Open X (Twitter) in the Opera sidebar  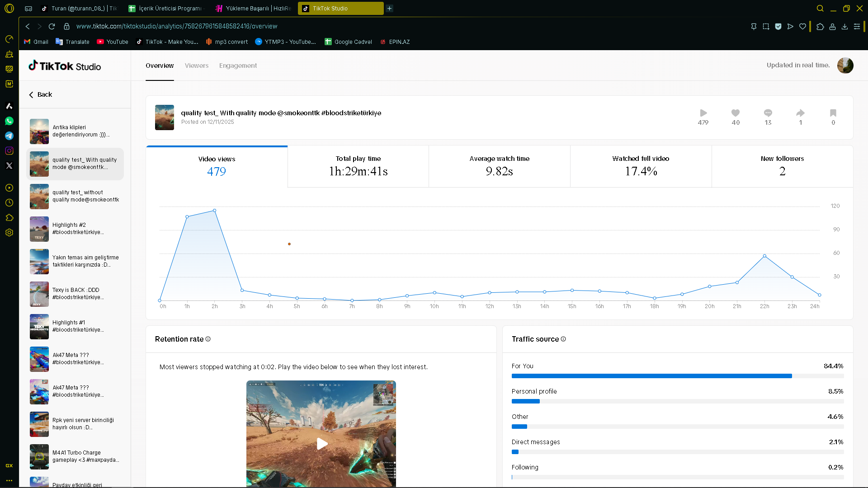click(9, 166)
